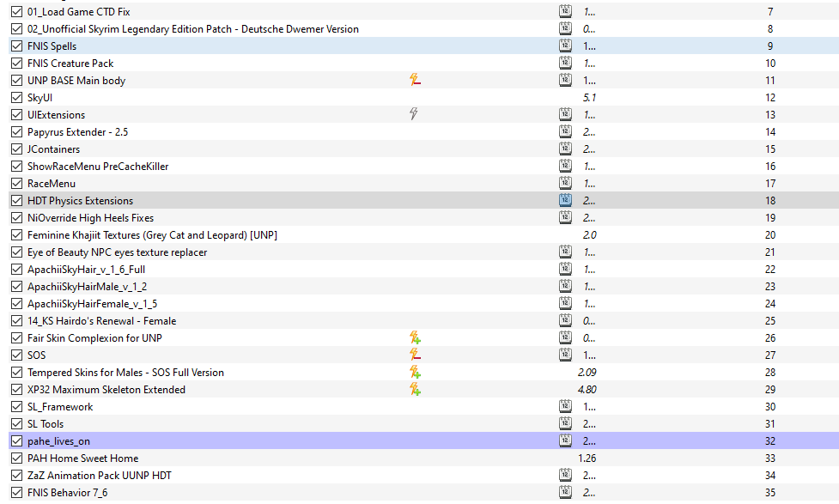
Task: Click the grey lightning flag on UIExtensions
Action: (414, 114)
